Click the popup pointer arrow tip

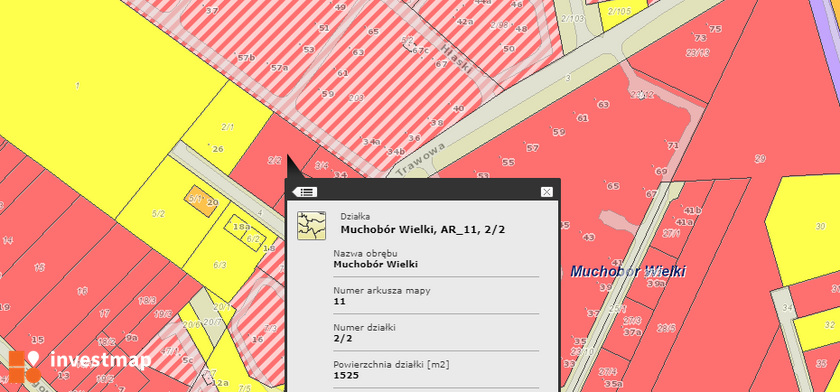point(288,156)
